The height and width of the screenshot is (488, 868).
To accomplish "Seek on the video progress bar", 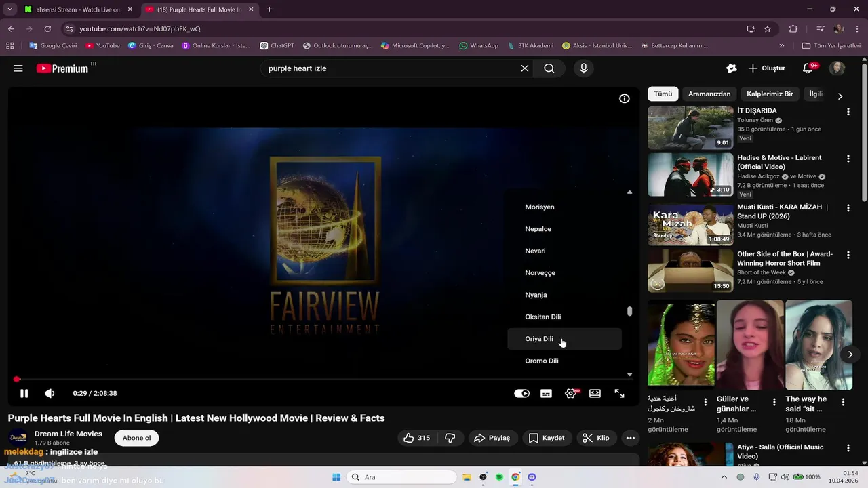I will click(323, 380).
